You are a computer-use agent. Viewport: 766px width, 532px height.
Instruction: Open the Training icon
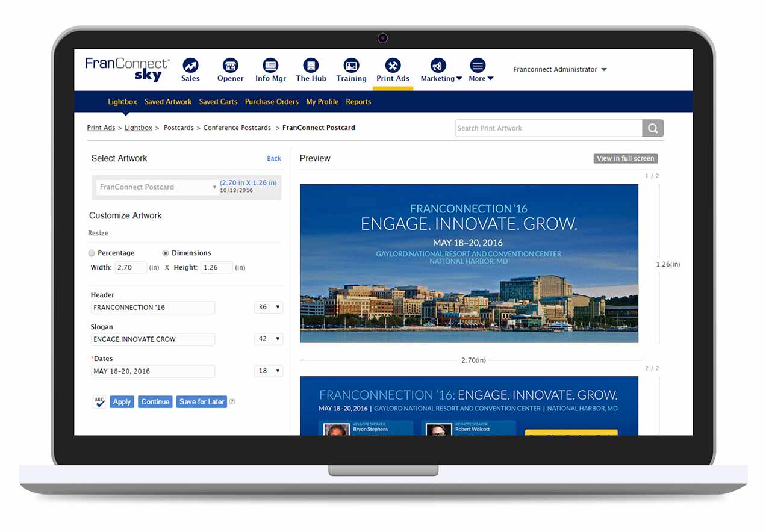(351, 65)
